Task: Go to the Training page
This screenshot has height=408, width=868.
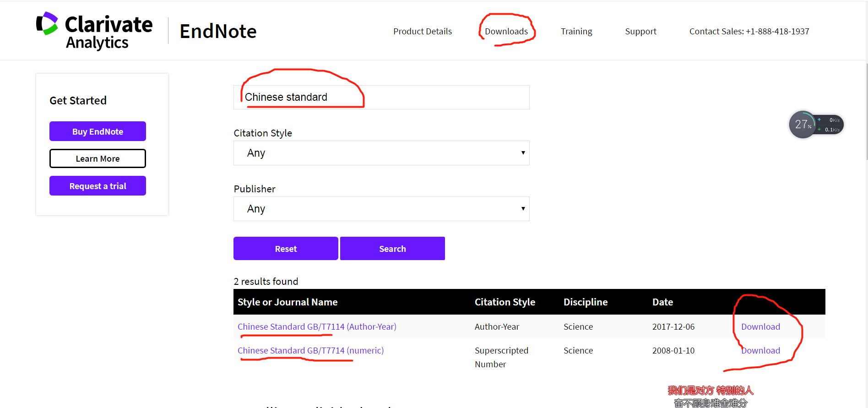Action: pos(576,31)
